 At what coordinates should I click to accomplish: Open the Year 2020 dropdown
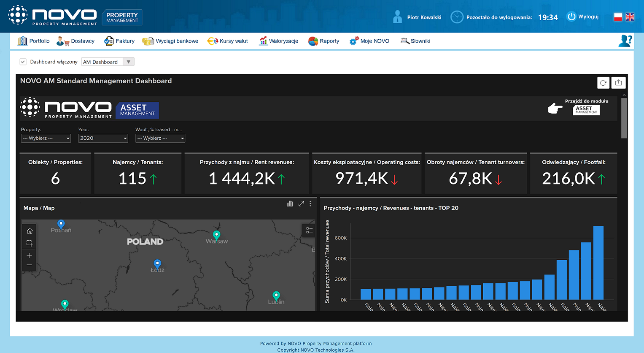[x=103, y=138]
